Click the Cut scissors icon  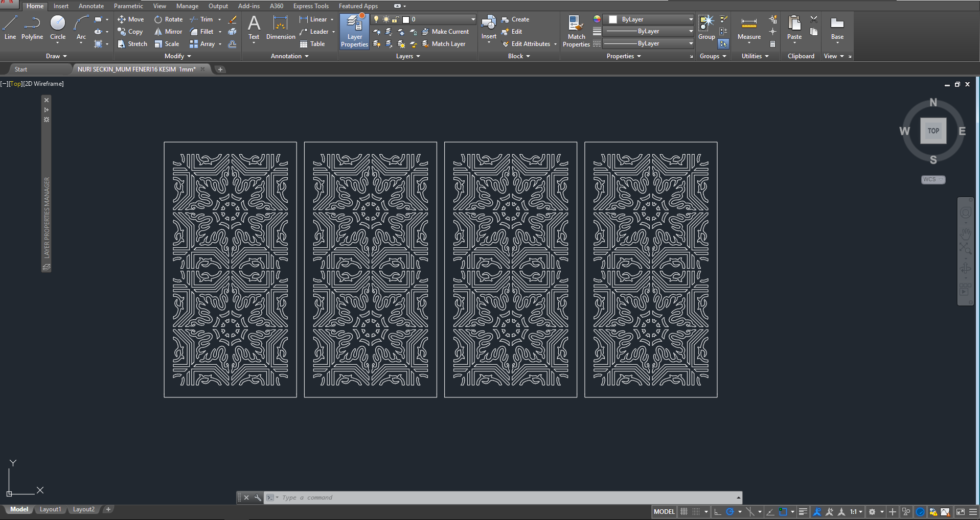(814, 19)
